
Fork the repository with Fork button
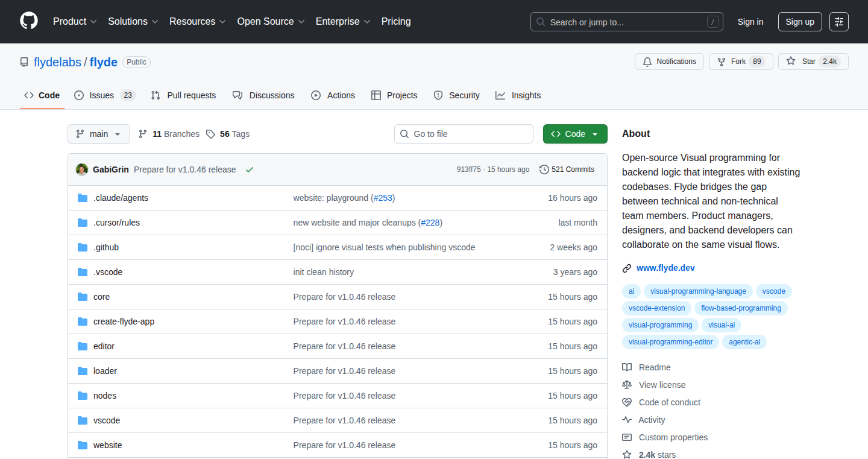741,62
